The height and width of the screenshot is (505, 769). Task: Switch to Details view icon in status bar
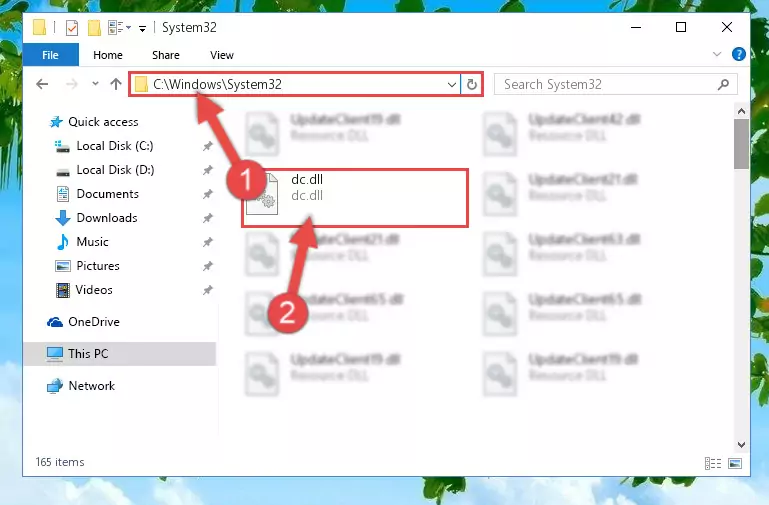pos(713,463)
